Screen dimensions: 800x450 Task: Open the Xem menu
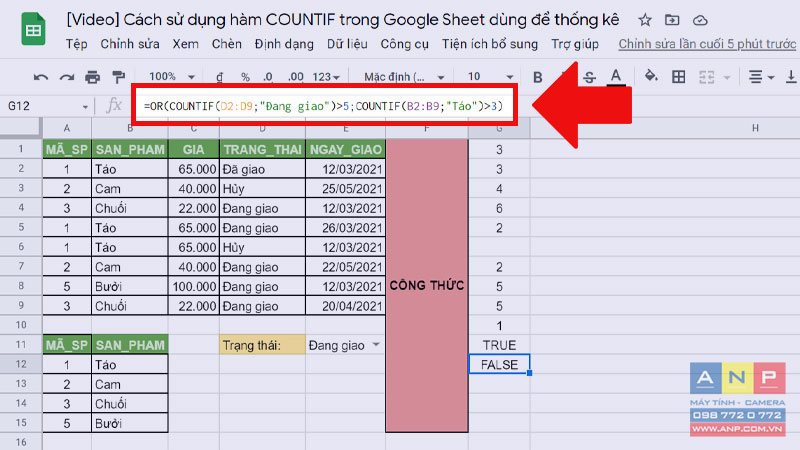point(185,44)
